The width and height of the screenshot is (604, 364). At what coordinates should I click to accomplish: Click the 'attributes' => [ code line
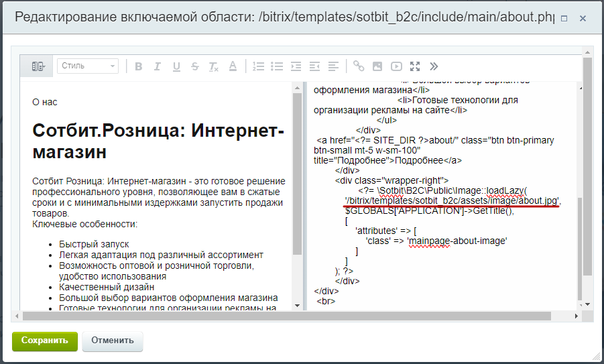(386, 231)
